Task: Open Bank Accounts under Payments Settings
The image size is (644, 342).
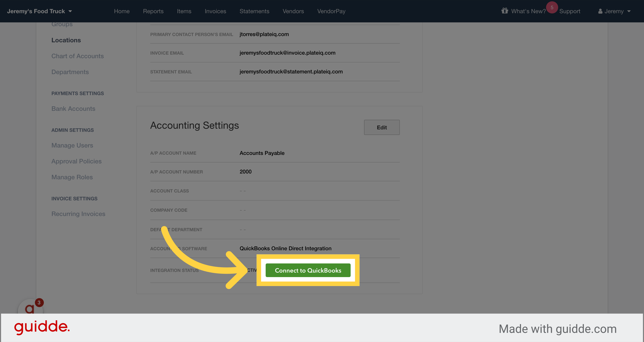Action: pos(73,109)
